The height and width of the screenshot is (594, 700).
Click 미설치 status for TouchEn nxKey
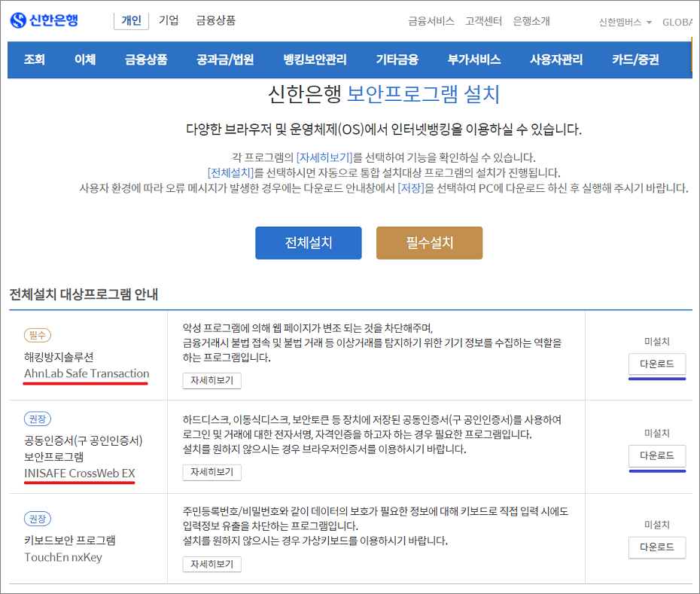pyautogui.click(x=656, y=525)
